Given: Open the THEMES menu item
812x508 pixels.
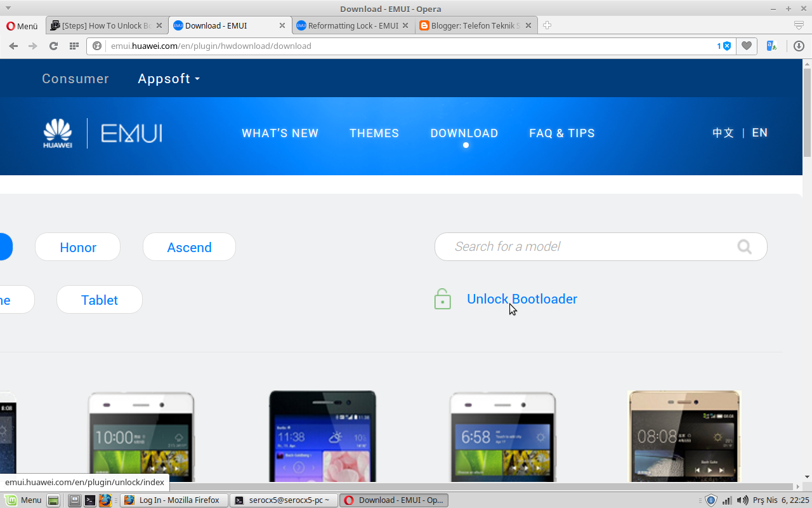Looking at the screenshot, I should 374,133.
